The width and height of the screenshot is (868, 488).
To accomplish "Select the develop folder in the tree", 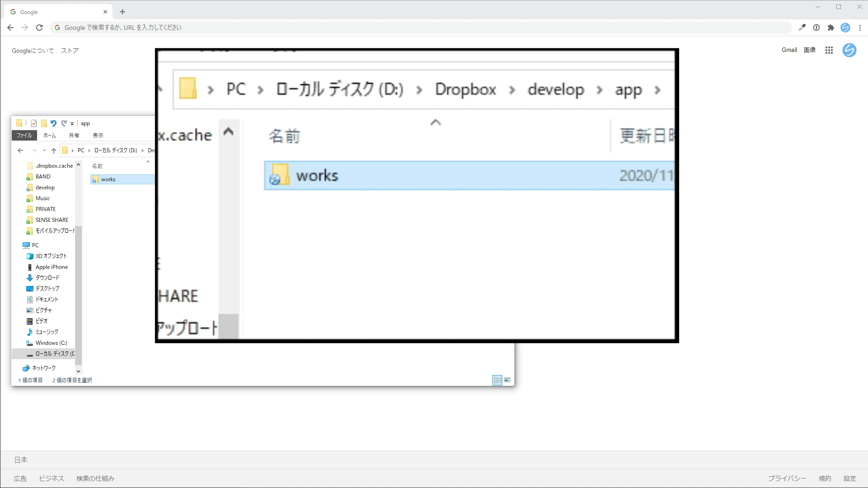I will pos(41,188).
